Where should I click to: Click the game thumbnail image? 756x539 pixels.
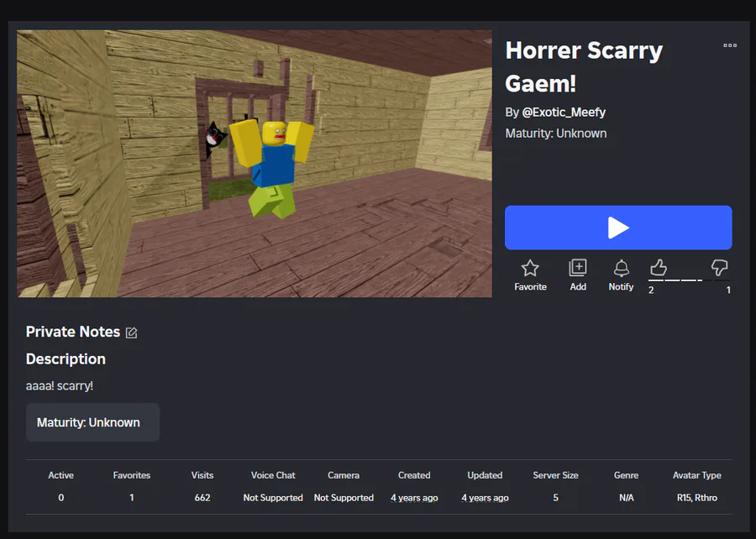click(x=255, y=164)
